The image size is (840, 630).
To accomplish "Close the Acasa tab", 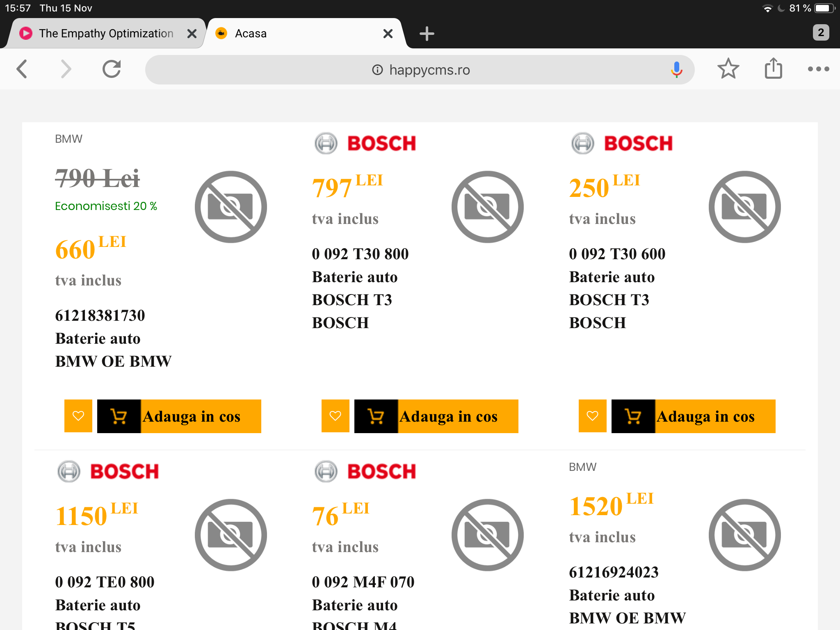I will point(388,34).
